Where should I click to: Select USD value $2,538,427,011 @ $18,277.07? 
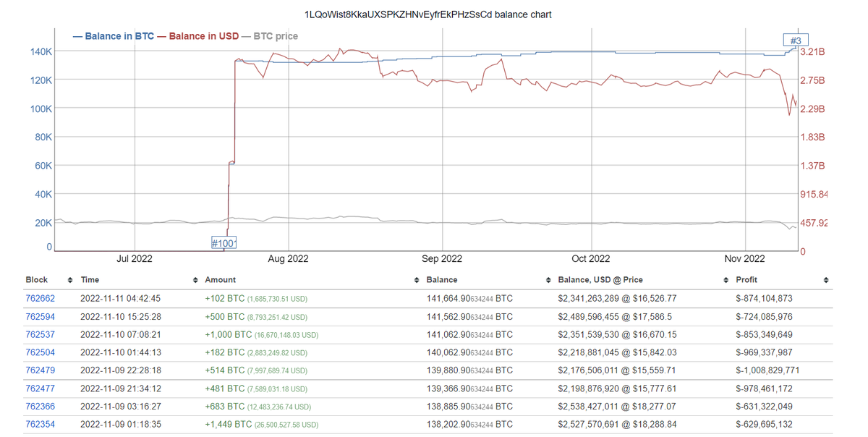[618, 407]
